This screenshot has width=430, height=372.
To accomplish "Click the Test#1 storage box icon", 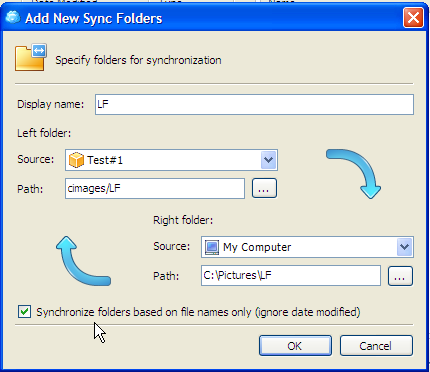I will pos(76,160).
